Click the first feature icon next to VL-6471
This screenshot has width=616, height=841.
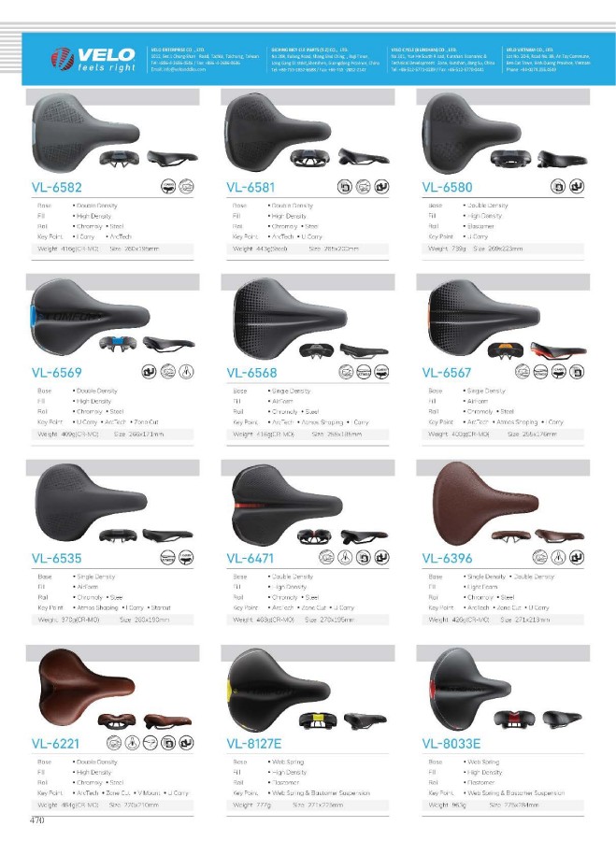point(326,557)
